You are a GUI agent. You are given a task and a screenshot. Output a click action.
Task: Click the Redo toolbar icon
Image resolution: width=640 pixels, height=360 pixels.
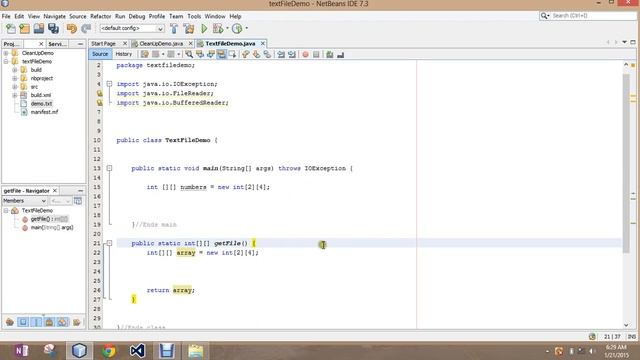point(86,29)
